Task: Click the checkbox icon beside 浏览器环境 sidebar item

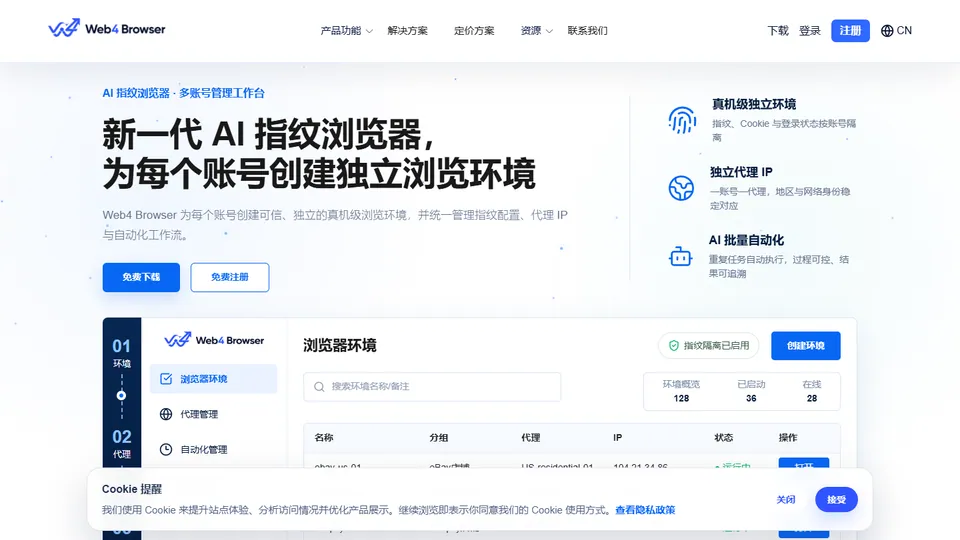Action: coord(166,379)
